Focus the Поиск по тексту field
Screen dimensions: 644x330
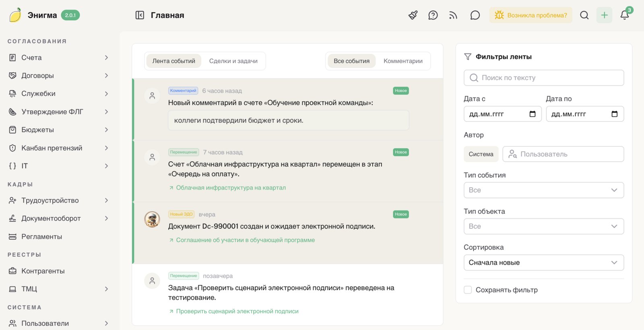(544, 78)
